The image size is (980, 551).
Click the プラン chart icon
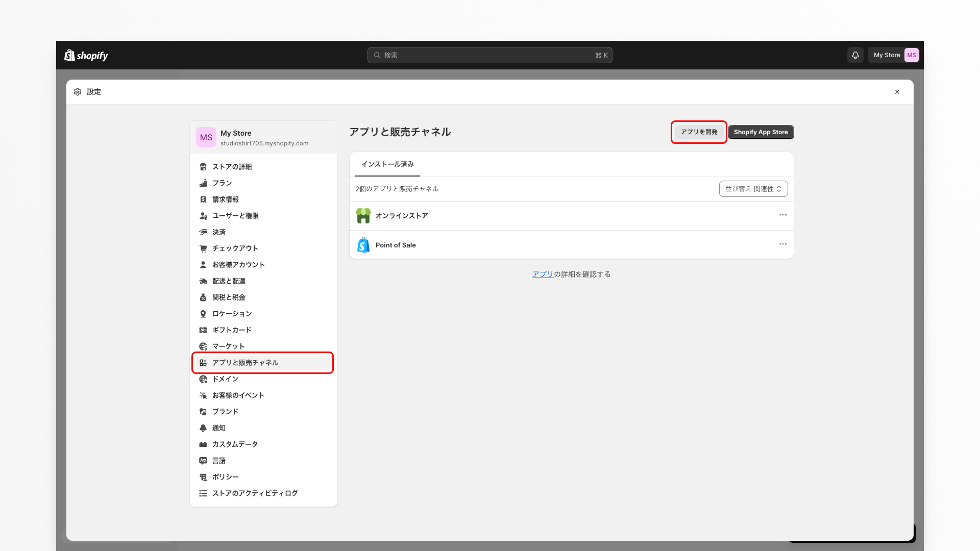(x=203, y=183)
